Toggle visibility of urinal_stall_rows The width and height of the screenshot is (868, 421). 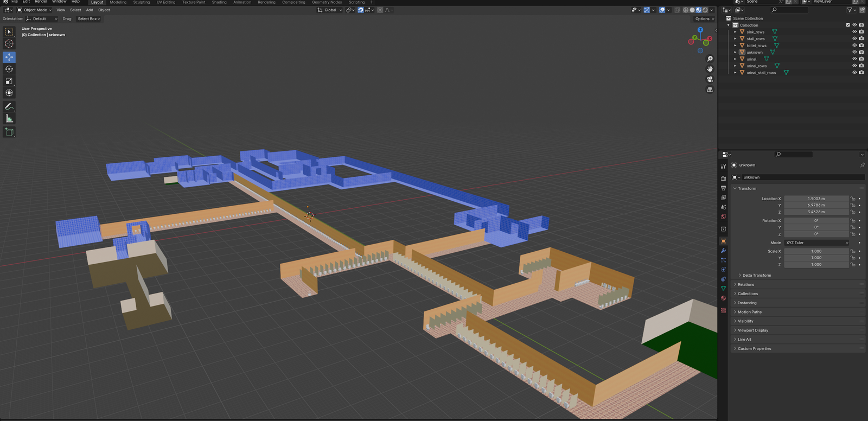click(854, 73)
